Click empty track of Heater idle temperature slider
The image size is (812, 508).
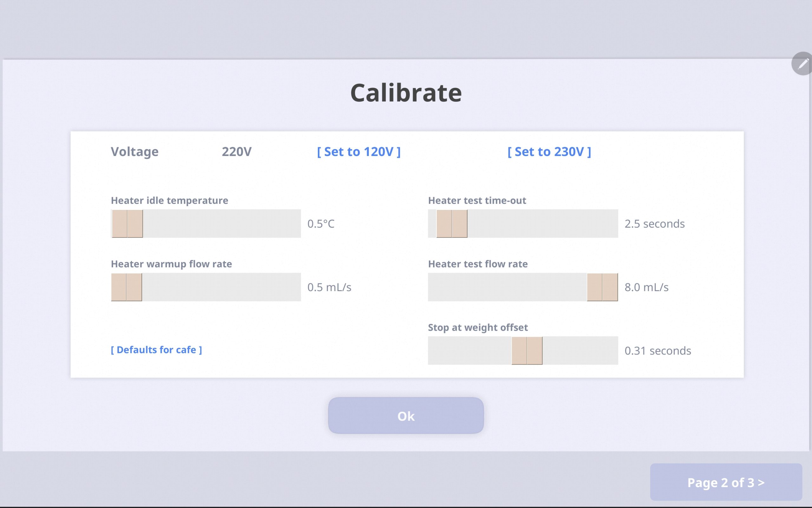pos(222,224)
